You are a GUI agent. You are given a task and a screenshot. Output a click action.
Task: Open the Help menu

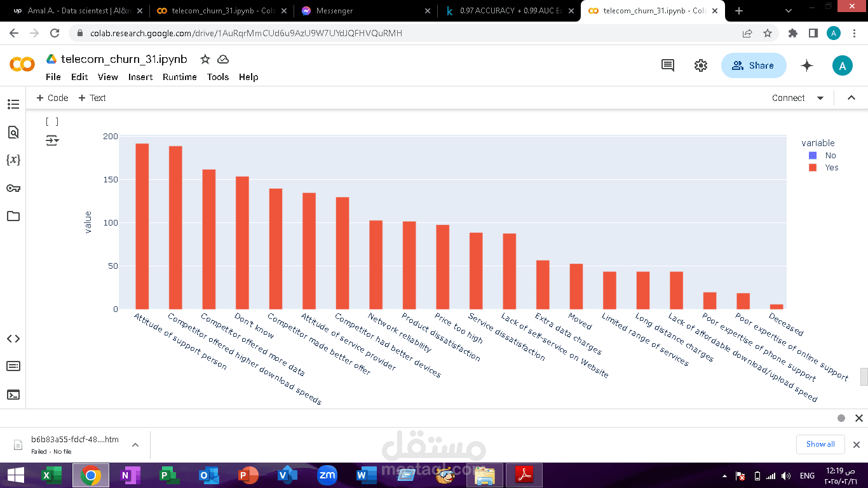point(248,77)
